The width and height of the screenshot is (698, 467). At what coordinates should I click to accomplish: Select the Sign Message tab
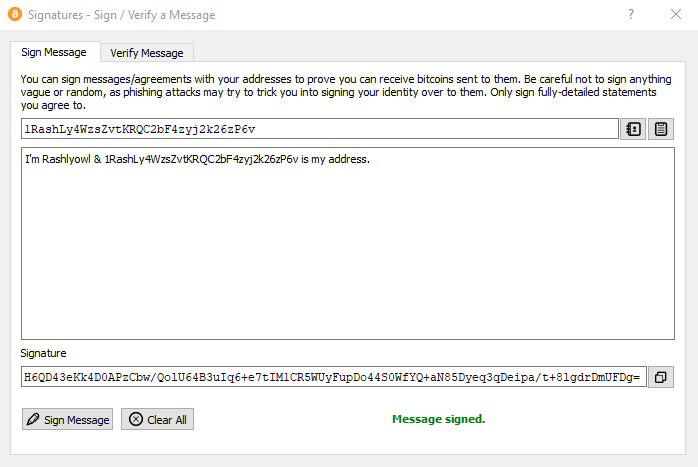point(54,52)
